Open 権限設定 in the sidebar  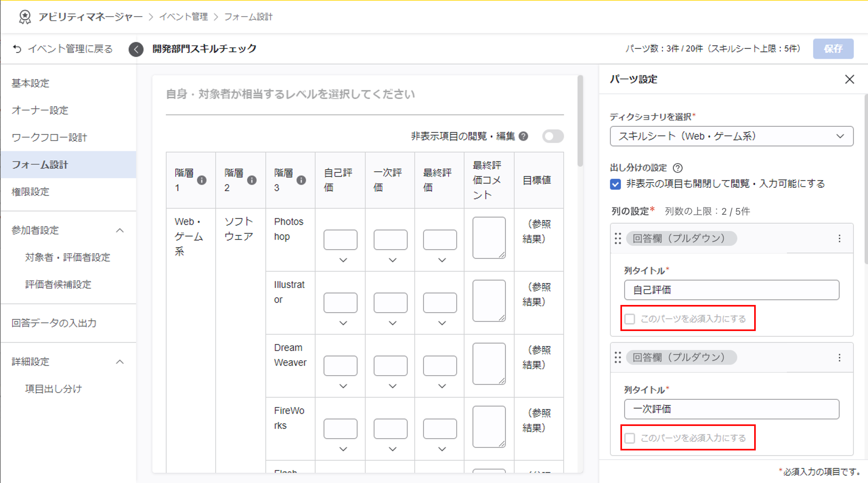click(x=30, y=192)
